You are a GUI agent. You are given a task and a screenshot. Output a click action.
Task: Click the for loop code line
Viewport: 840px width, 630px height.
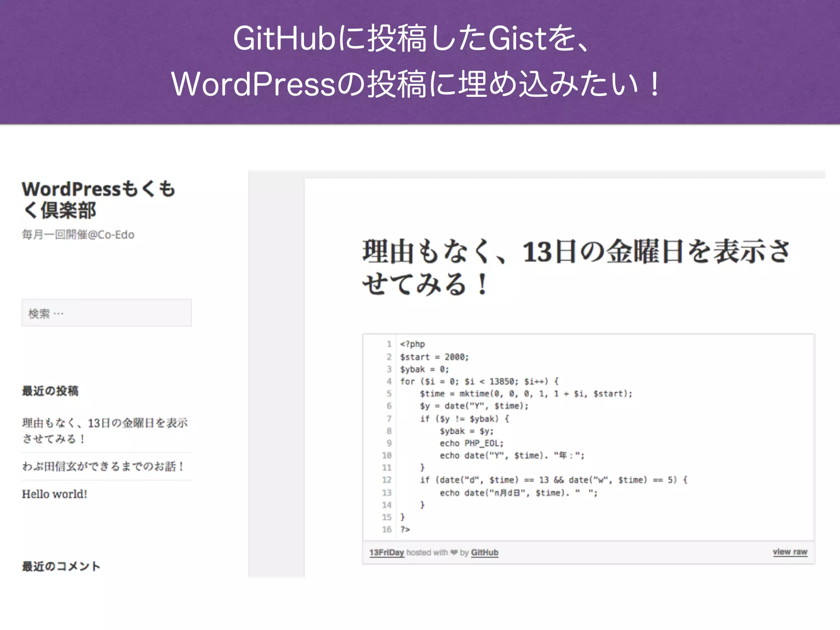pos(479,381)
